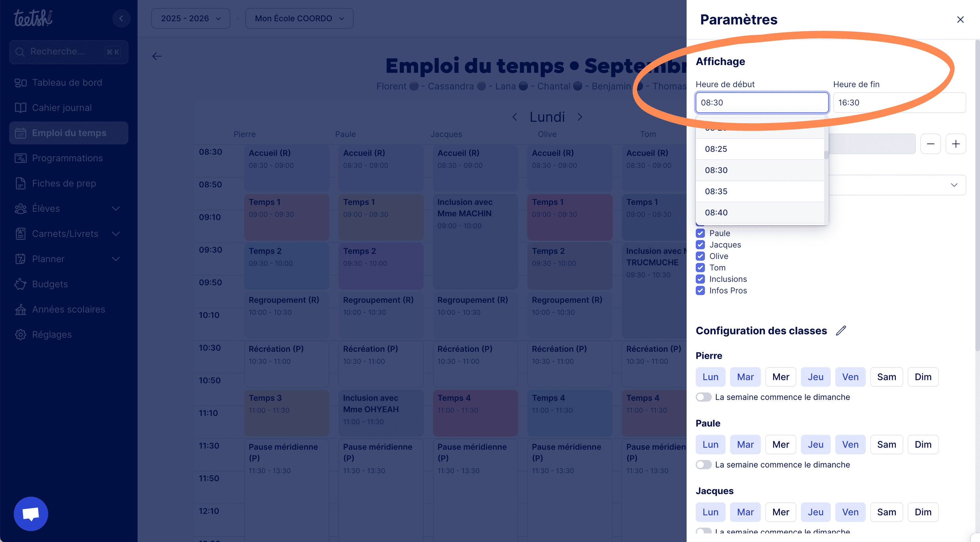
Task: Click the back arrow above the timetable
Action: click(157, 56)
